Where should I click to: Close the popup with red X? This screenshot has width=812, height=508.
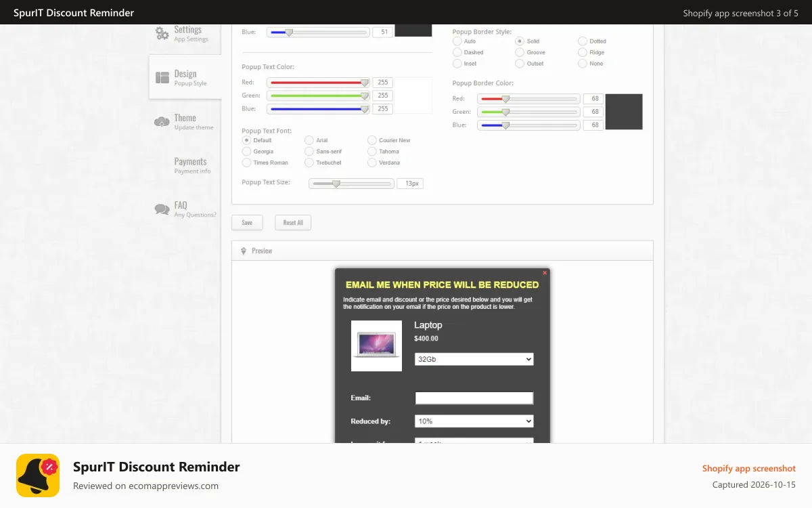click(545, 273)
